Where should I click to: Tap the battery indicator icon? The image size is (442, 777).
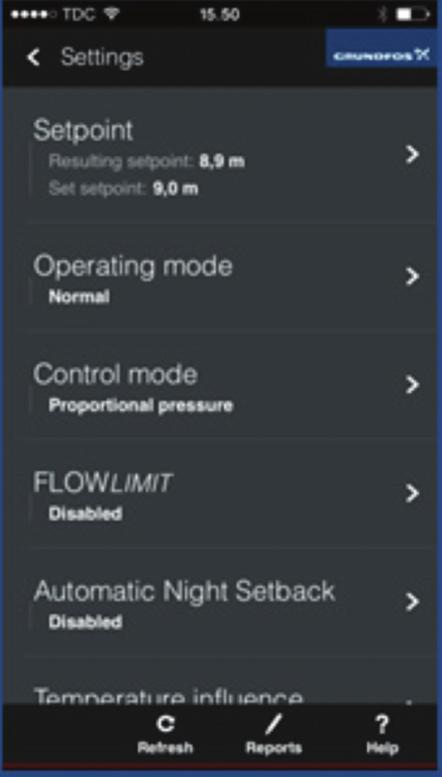click(413, 14)
